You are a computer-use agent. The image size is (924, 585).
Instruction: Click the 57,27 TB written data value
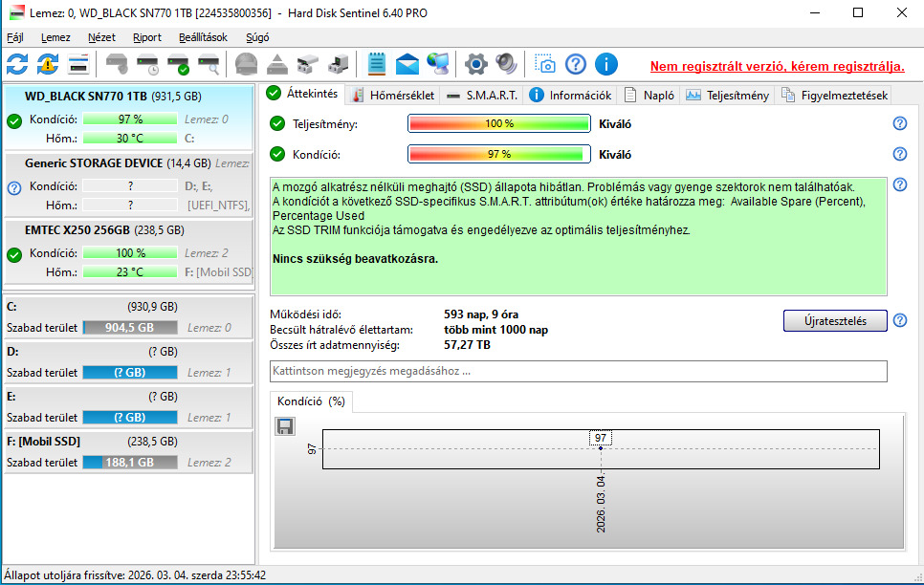tap(467, 345)
